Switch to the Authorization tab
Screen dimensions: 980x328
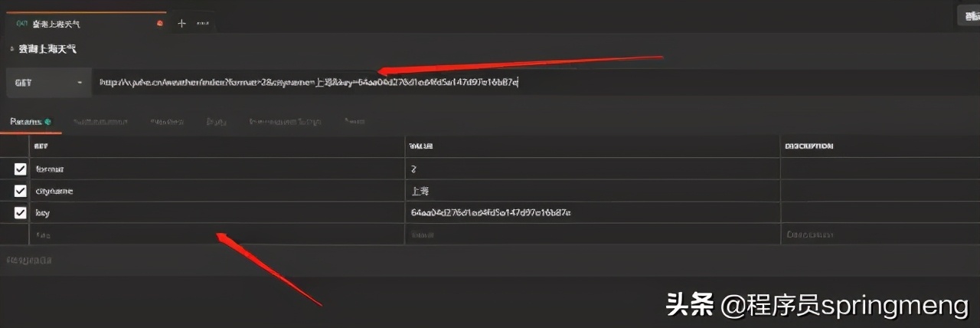coord(100,122)
